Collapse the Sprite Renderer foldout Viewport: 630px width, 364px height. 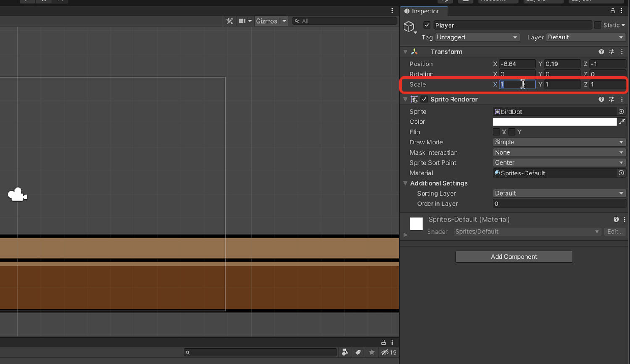[x=405, y=99]
